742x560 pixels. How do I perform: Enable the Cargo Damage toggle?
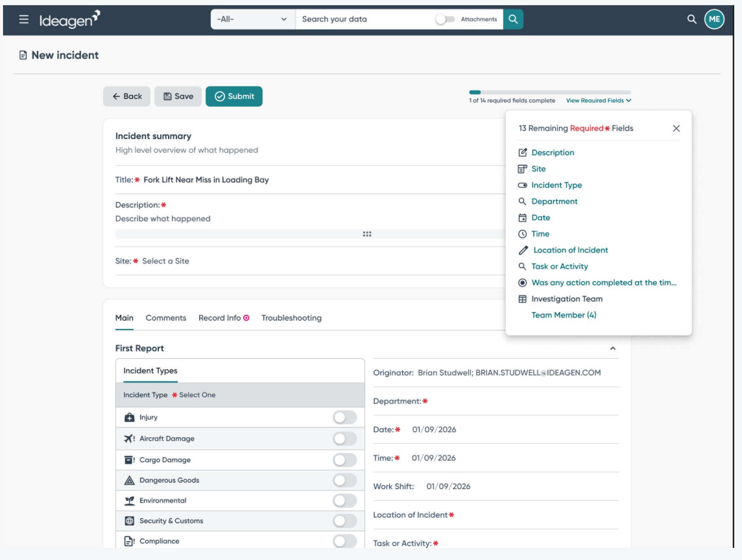(x=345, y=460)
